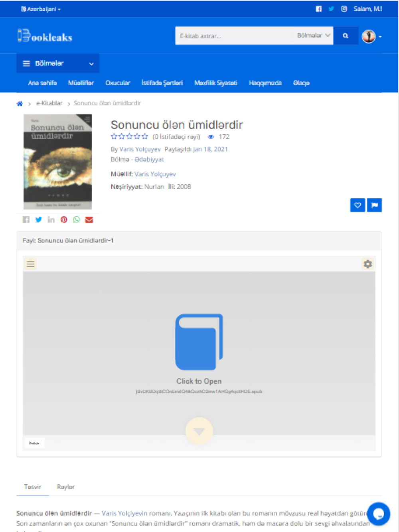
Task: Open the Ədəbiyyat category link
Action: (x=149, y=159)
